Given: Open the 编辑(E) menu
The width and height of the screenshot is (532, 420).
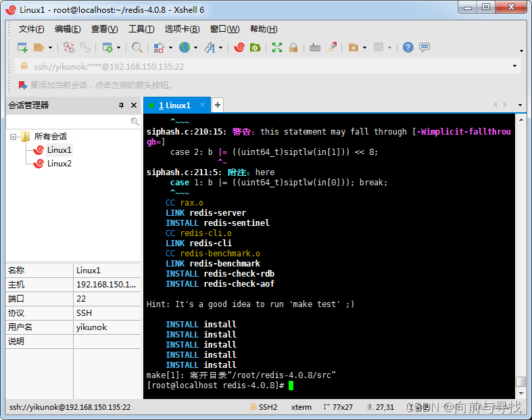Looking at the screenshot, I should coord(68,29).
